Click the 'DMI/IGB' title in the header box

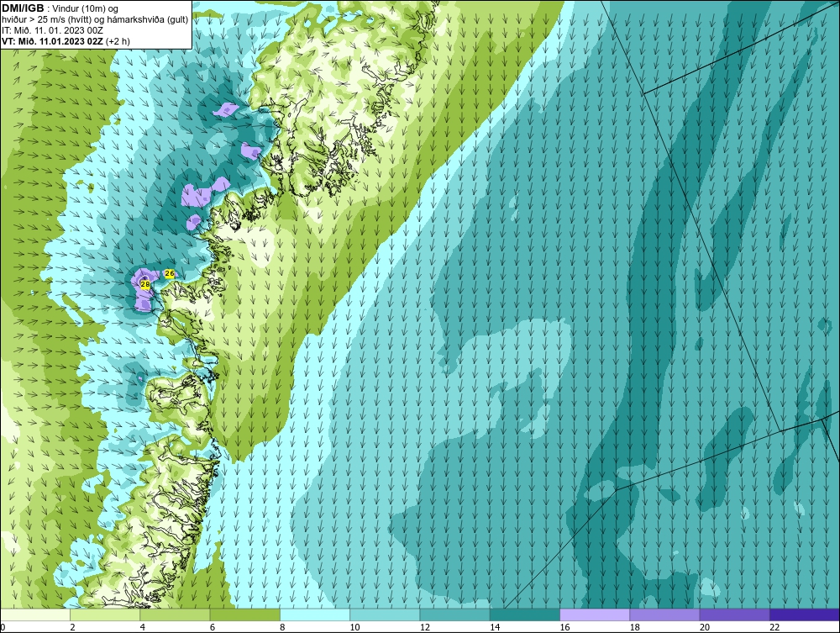pyautogui.click(x=23, y=8)
